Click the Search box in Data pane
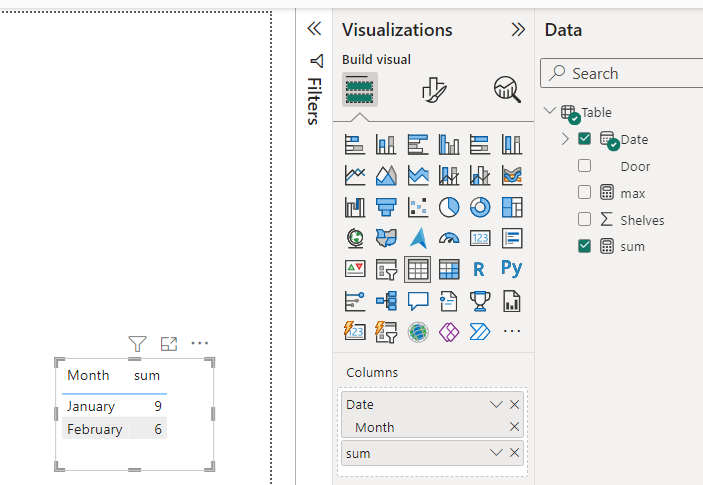This screenshot has width=703, height=485. [621, 73]
